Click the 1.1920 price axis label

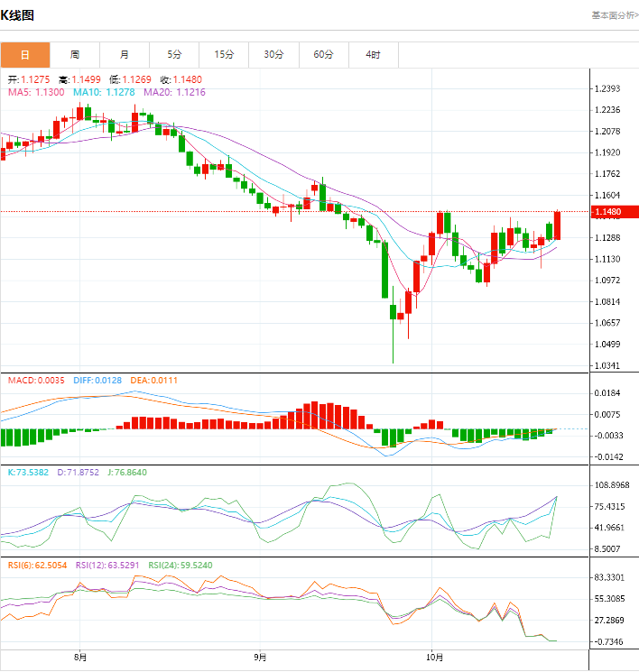pyautogui.click(x=607, y=152)
